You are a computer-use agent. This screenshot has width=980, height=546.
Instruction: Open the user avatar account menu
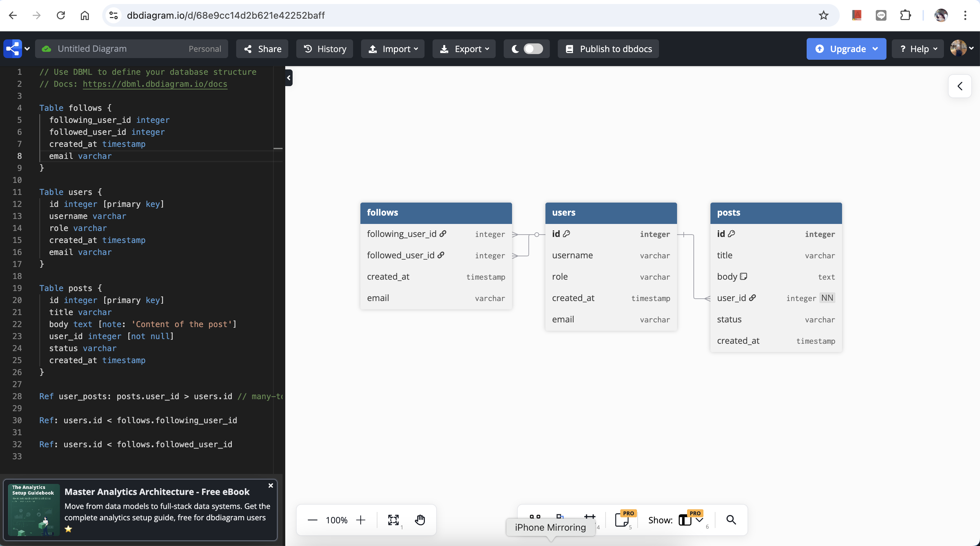tap(961, 48)
